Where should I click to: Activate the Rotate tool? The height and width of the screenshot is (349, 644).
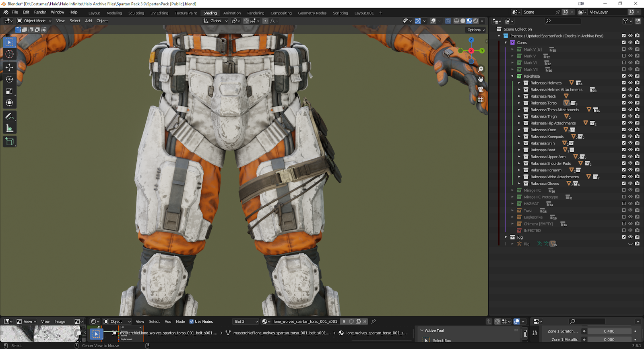(9, 79)
